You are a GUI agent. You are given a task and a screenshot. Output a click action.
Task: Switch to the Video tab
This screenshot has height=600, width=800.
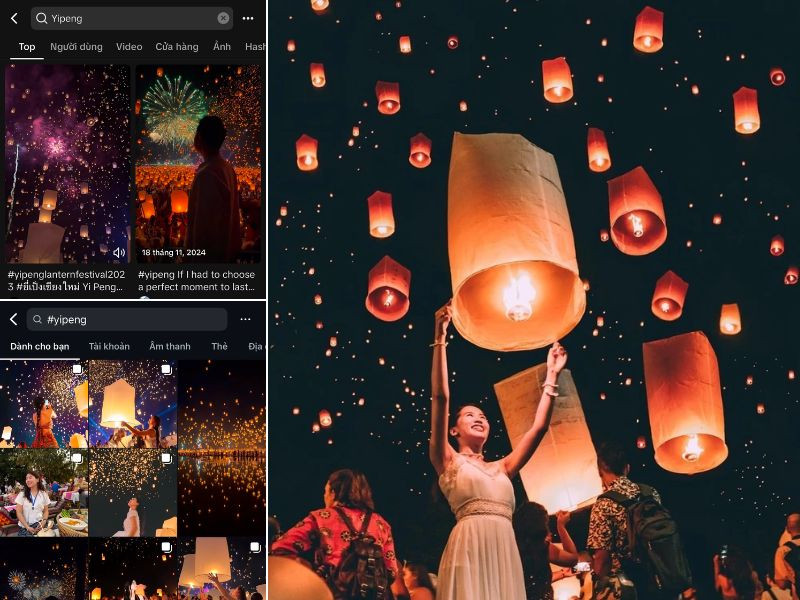[x=129, y=46]
